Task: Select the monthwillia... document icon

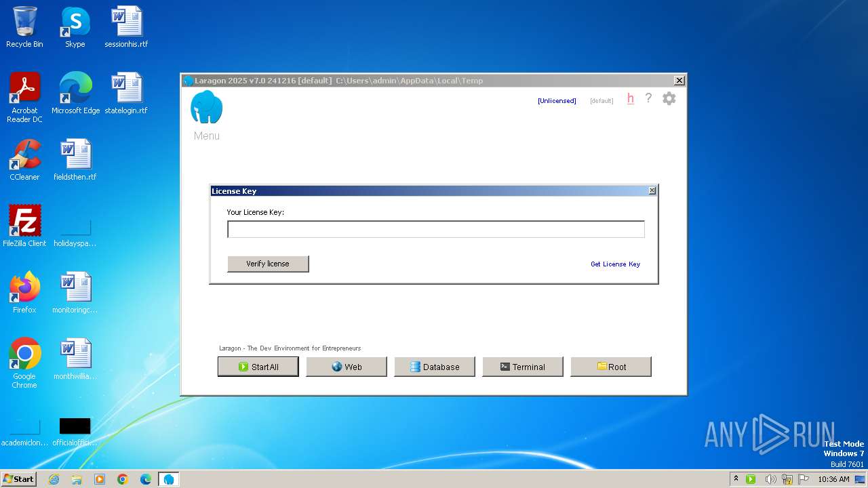Action: (x=75, y=359)
